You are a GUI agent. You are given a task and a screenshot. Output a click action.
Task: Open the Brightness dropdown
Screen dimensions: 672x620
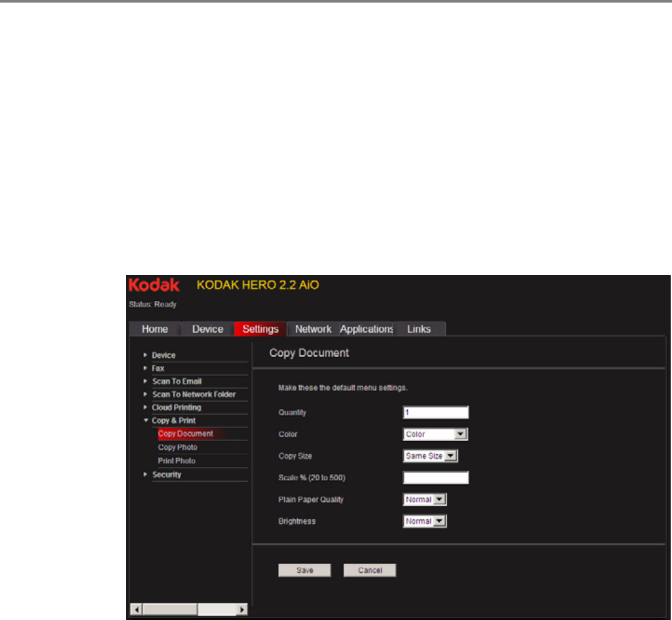click(425, 521)
